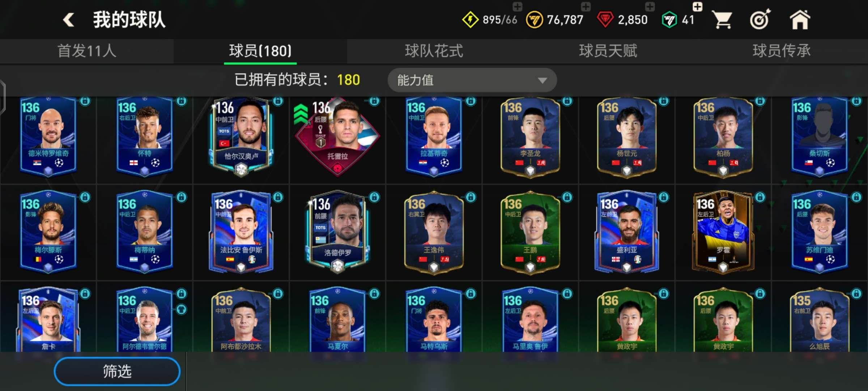Click the dropdown arrow in sort box
The width and height of the screenshot is (868, 391).
(x=542, y=80)
